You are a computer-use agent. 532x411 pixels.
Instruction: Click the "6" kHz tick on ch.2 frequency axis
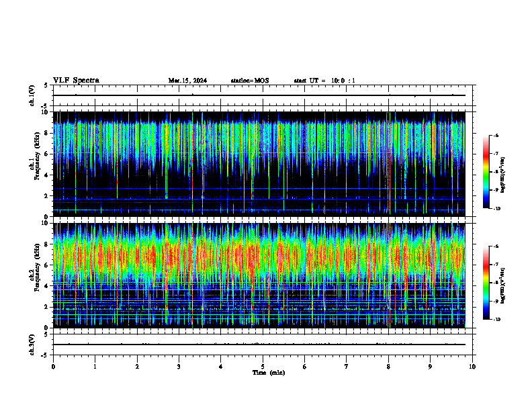46,265
